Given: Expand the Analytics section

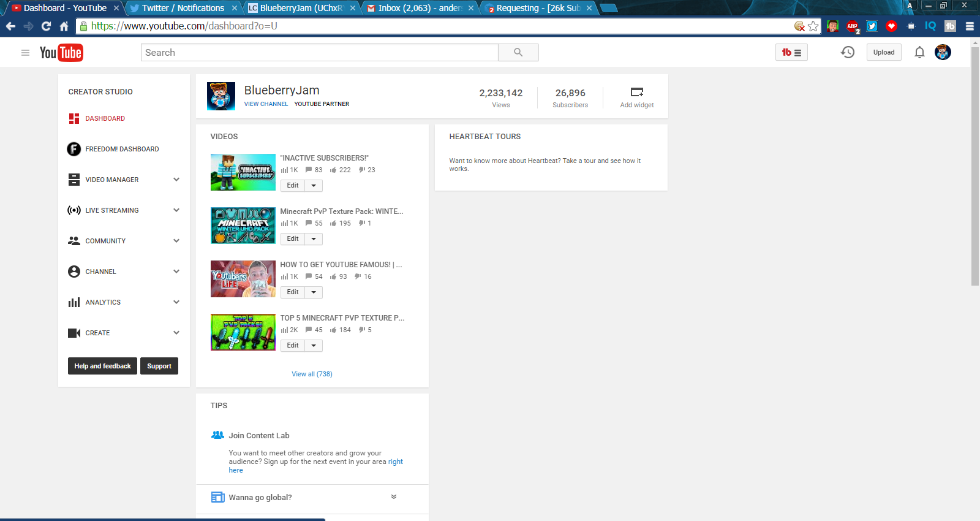Looking at the screenshot, I should coord(176,302).
